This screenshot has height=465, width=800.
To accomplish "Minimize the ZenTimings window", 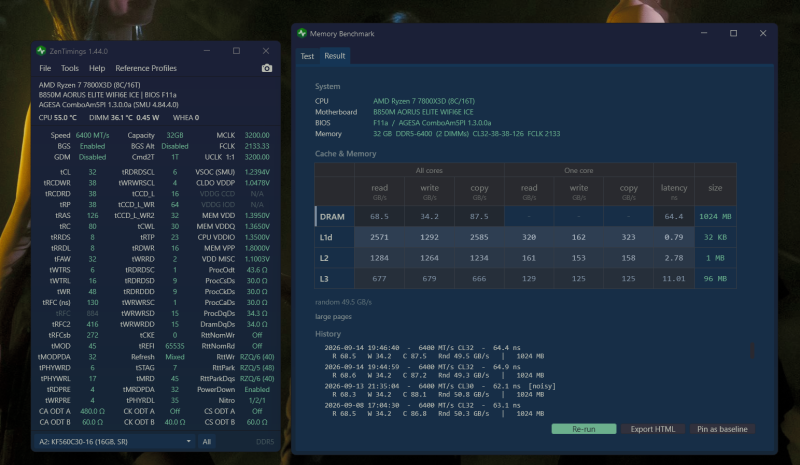I will (207, 51).
